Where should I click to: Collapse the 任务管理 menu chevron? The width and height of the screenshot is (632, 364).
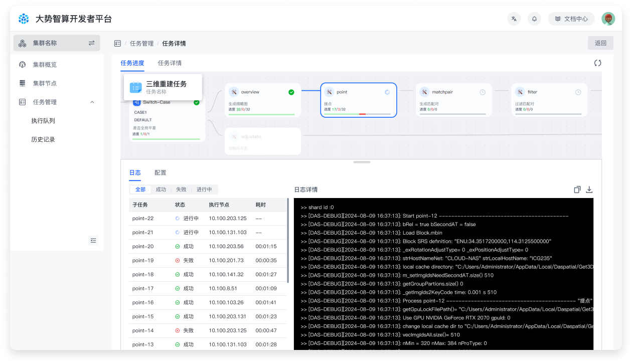(92, 102)
